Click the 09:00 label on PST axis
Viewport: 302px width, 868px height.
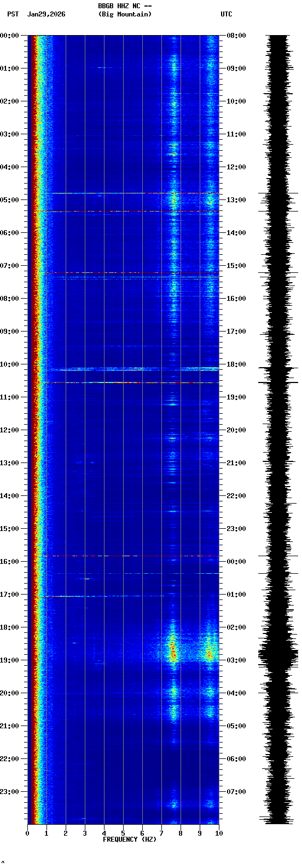tap(9, 332)
